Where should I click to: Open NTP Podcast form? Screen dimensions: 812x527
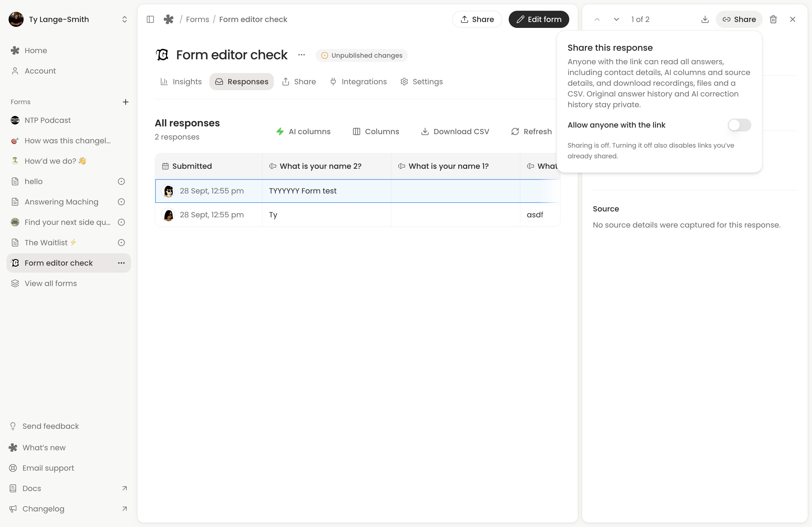point(68,120)
